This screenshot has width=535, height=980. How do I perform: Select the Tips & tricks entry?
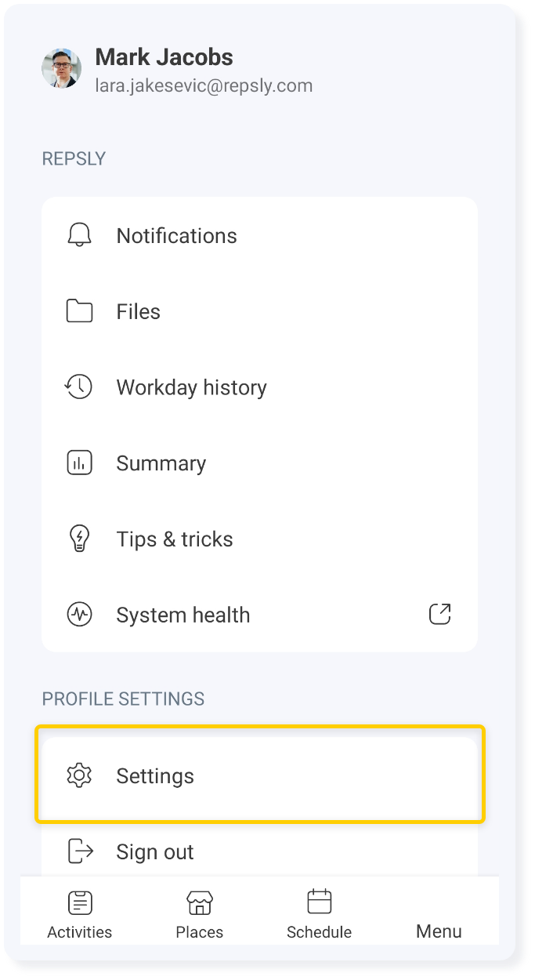[259, 539]
